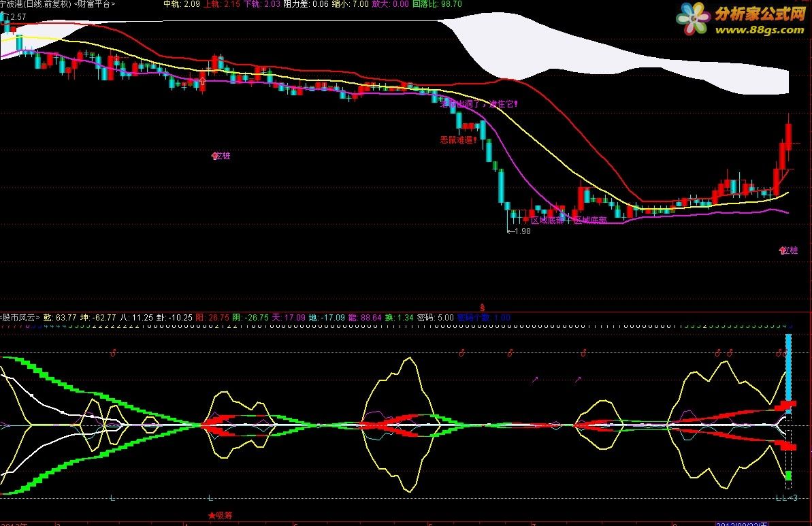Click the 上轨: 2.15 value

pos(222,4)
